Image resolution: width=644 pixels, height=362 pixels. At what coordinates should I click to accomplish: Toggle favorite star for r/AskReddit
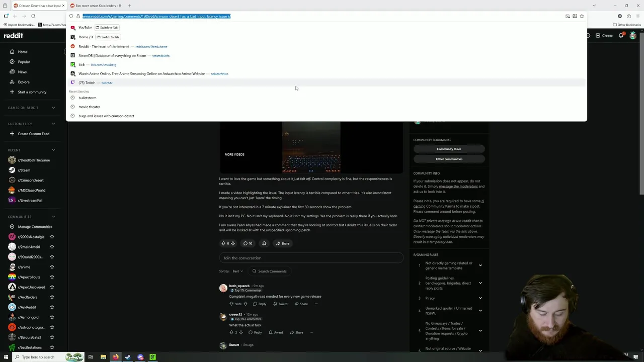click(x=52, y=307)
